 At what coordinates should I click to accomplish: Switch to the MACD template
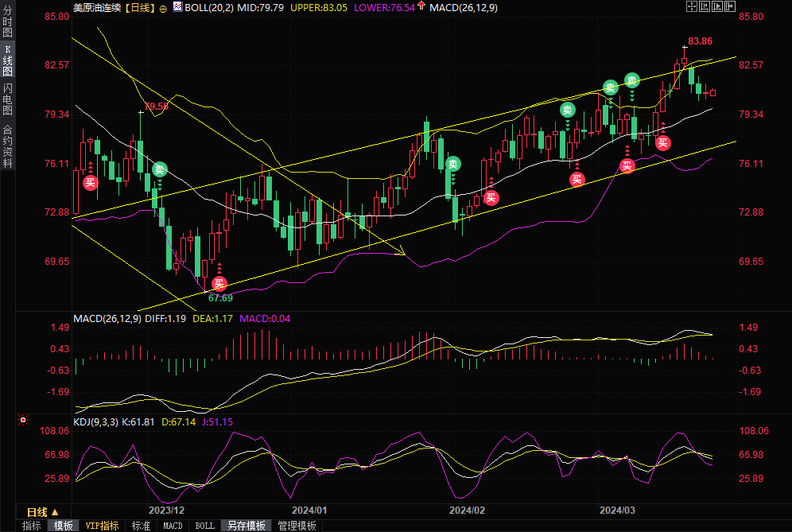[173, 526]
